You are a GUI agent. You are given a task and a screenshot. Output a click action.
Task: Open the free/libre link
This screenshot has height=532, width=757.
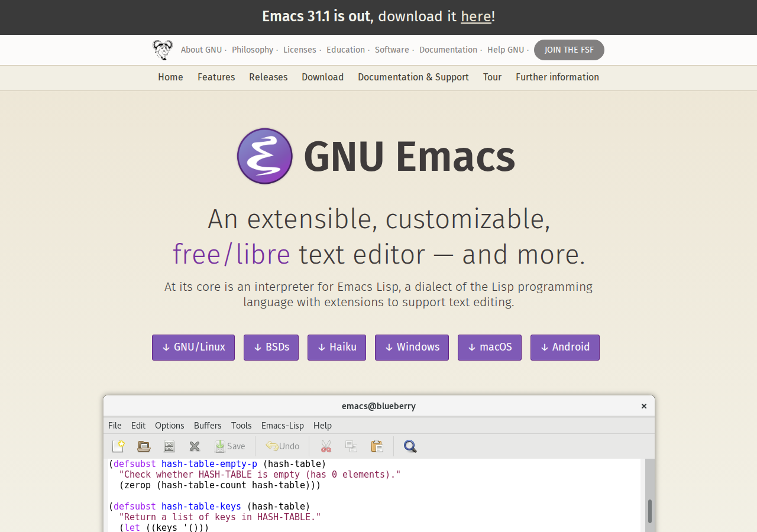231,255
